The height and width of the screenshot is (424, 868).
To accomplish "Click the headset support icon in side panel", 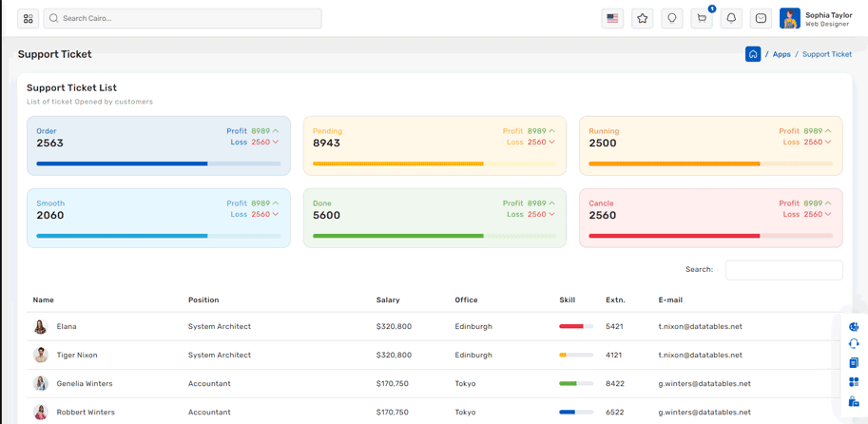I will click(854, 344).
